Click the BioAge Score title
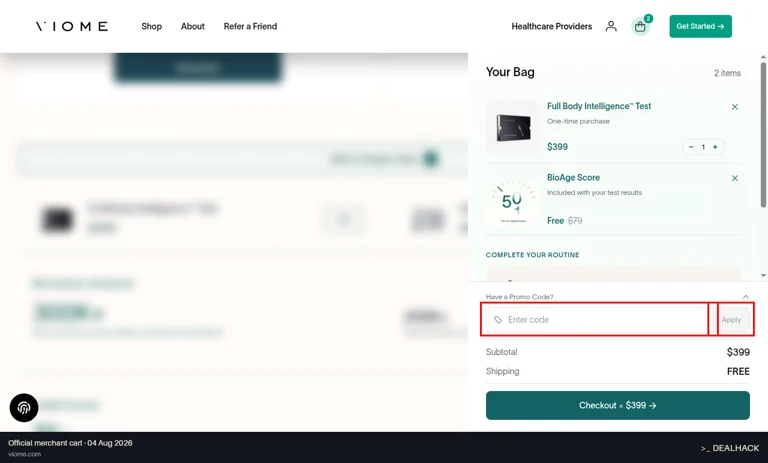Viewport: 768px width, 463px height. pyautogui.click(x=573, y=177)
